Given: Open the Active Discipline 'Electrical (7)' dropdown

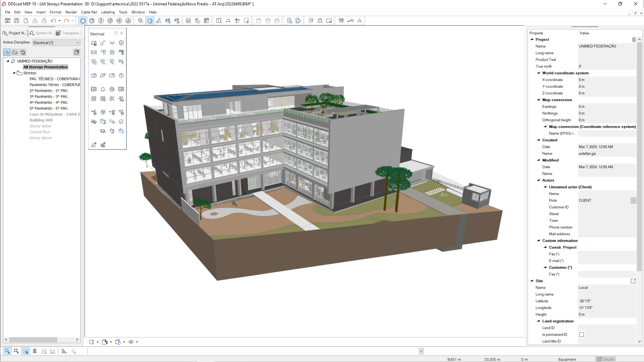Looking at the screenshot, I should pyautogui.click(x=56, y=43).
